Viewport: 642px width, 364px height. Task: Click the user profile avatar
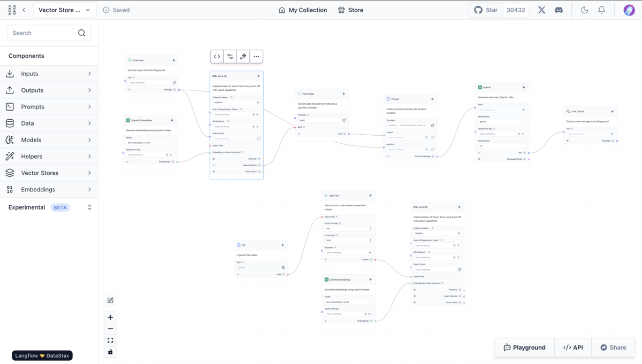(629, 10)
